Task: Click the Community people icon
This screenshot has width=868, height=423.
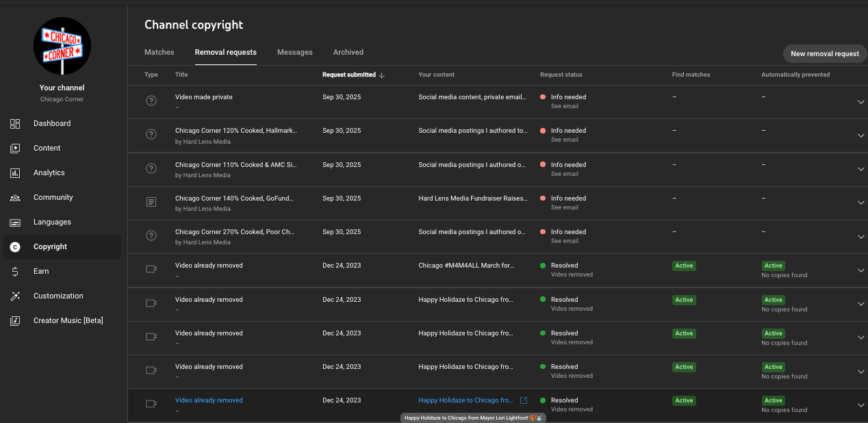Action: (15, 198)
